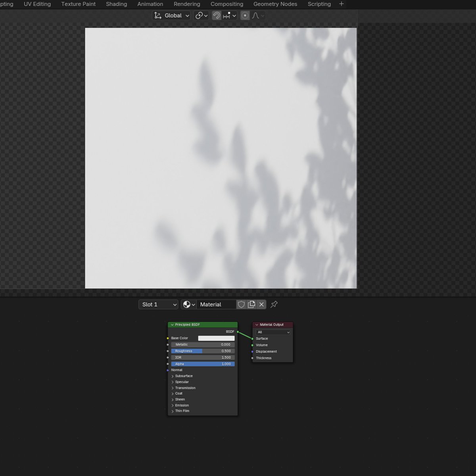Enable fake user shield for Material
Viewport: 476px width, 476px height.
click(x=242, y=304)
